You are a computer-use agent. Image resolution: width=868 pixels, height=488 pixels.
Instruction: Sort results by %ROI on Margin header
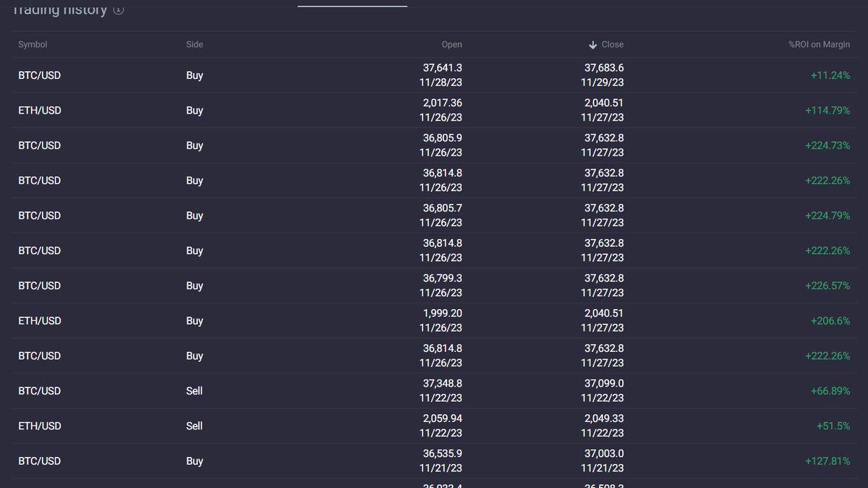pos(818,44)
